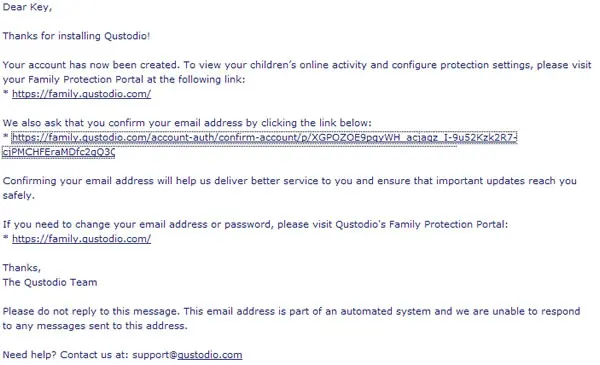The image size is (600, 365).
Task: Click the asterisk bullet before the confirmation link
Action: [x=6, y=137]
